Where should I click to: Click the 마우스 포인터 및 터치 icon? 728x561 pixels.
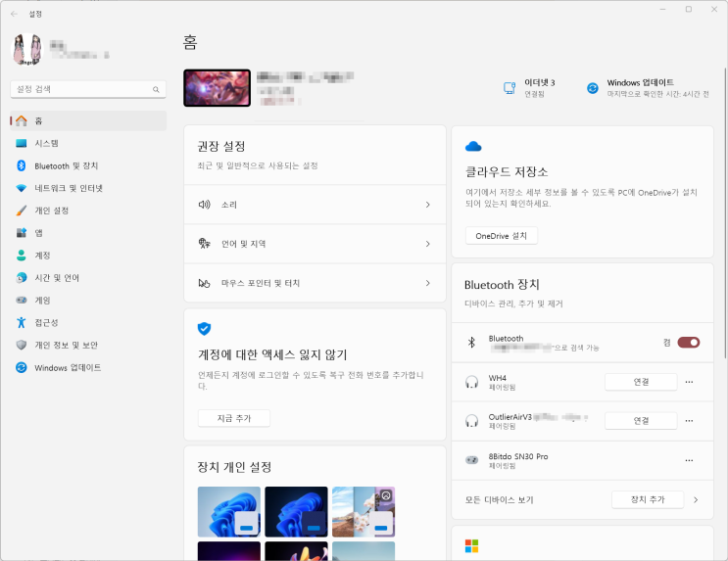pyautogui.click(x=204, y=283)
